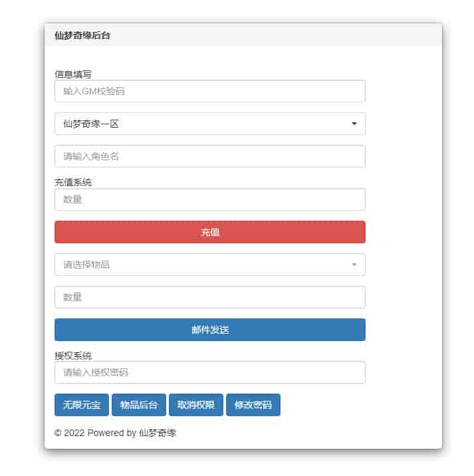
Task: Click the arrow icon of the 请选择物品 selector
Action: pyautogui.click(x=354, y=265)
